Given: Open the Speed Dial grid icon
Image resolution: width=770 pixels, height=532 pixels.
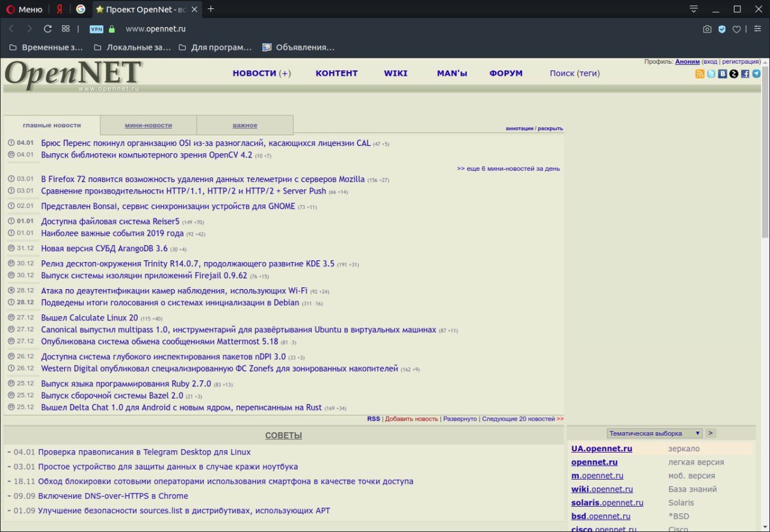Looking at the screenshot, I should (66, 29).
